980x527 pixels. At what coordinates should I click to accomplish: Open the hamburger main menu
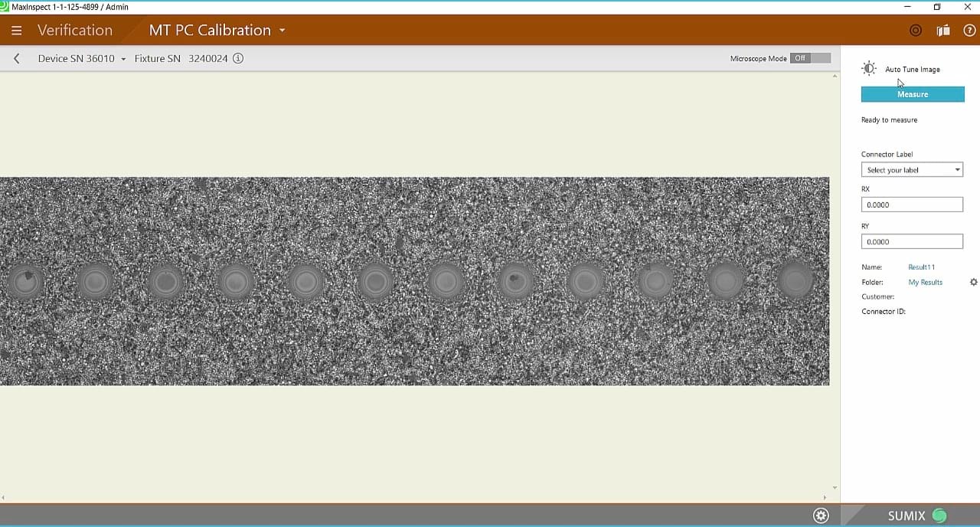click(17, 31)
